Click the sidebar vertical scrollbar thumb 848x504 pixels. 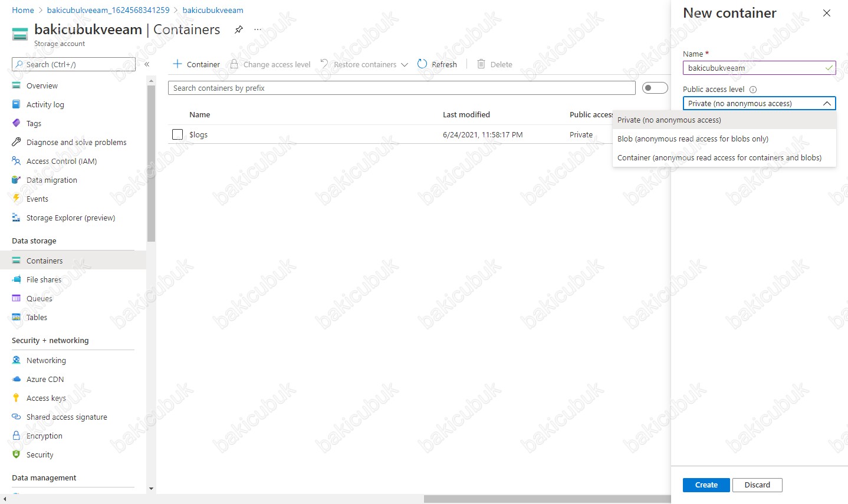[x=152, y=164]
